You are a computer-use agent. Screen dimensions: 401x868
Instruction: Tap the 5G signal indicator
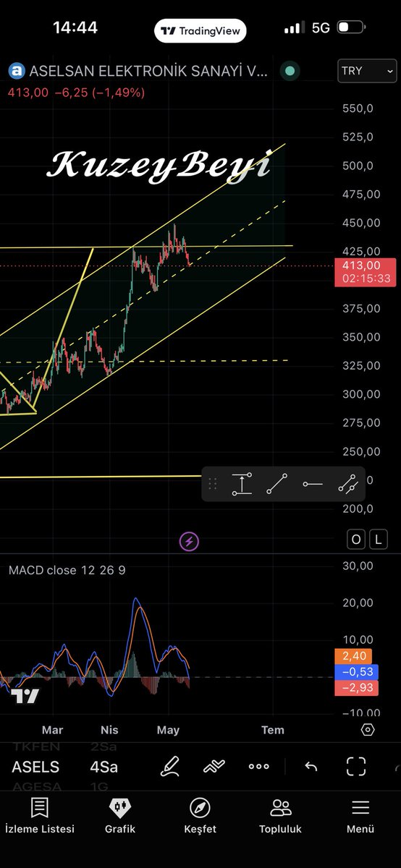321,27
